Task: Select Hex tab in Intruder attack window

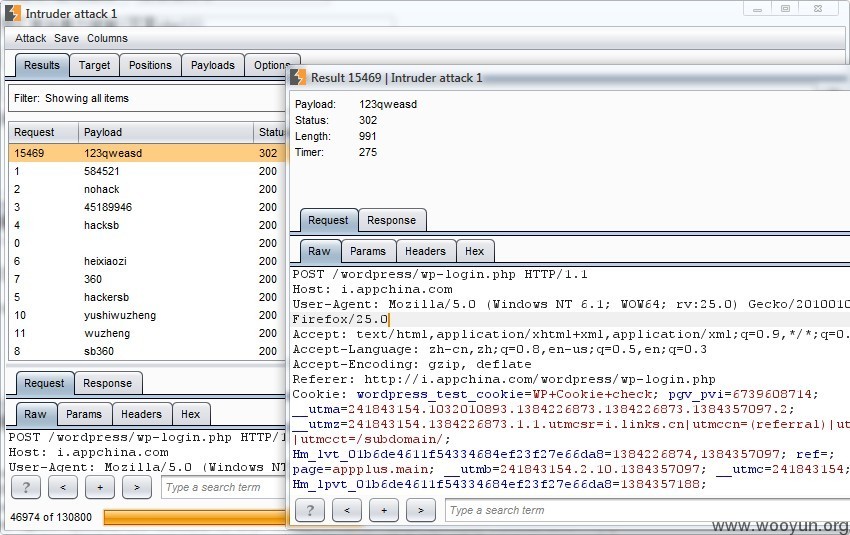Action: (x=190, y=414)
